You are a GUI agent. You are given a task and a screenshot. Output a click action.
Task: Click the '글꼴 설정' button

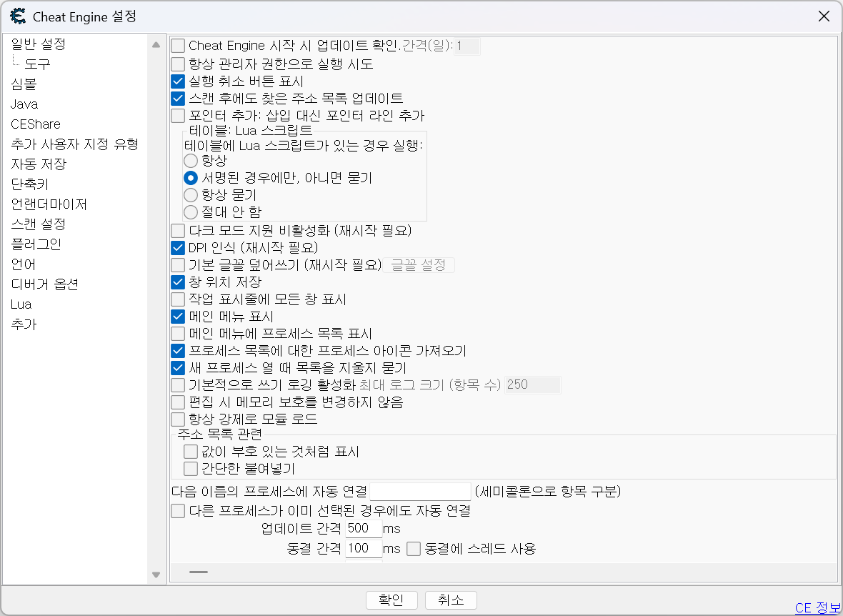pyautogui.click(x=418, y=265)
